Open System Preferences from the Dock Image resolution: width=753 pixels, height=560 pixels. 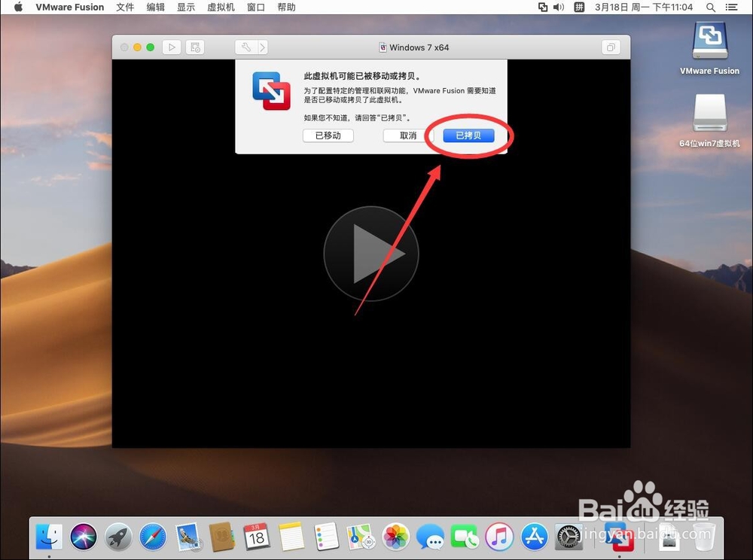click(x=569, y=536)
